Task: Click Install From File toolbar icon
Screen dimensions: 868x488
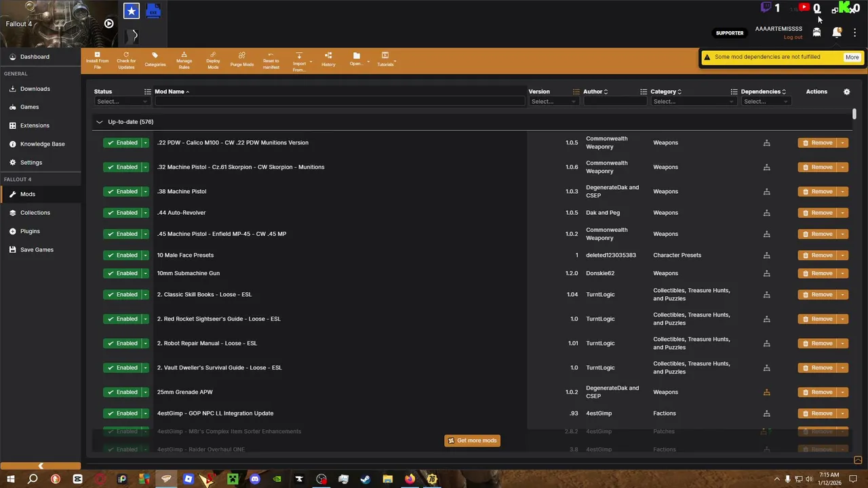Action: (x=97, y=60)
